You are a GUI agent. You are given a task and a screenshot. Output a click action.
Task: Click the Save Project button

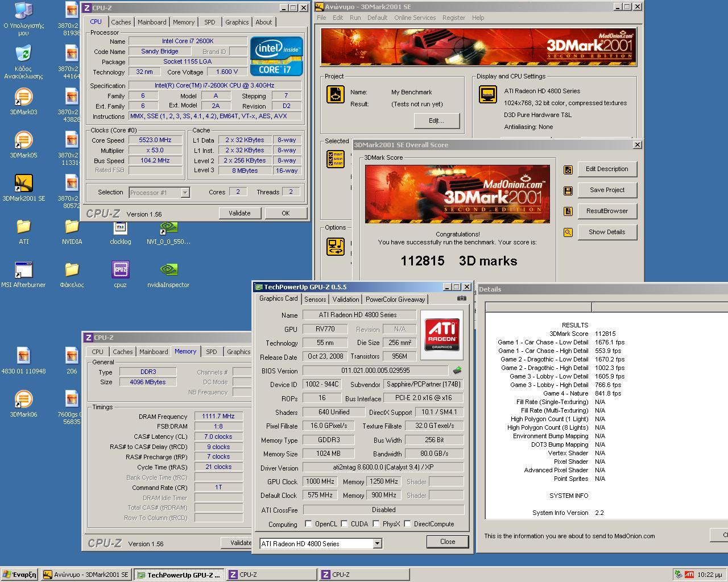coord(607,190)
